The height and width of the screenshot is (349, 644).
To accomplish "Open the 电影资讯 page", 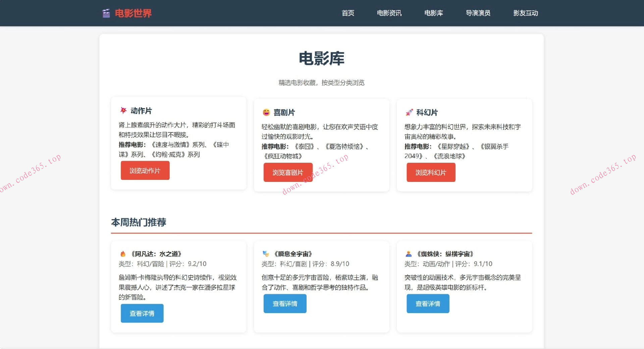I will pyautogui.click(x=389, y=13).
